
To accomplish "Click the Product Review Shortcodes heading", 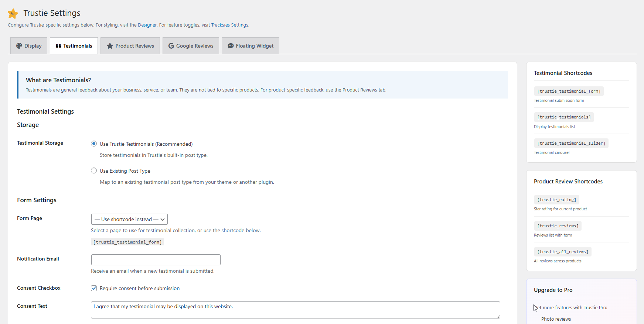I will tap(568, 182).
